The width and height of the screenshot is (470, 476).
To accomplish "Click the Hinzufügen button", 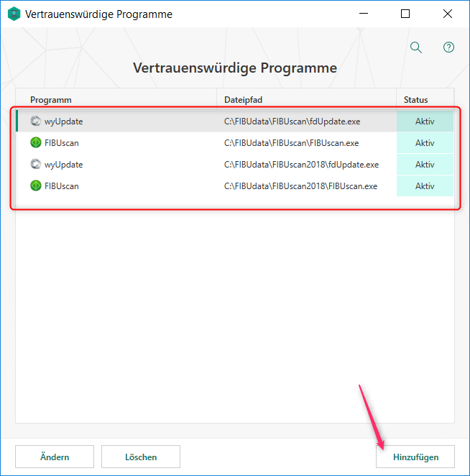I will 415,457.
